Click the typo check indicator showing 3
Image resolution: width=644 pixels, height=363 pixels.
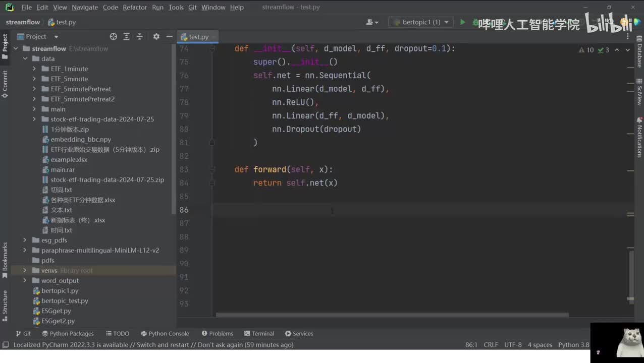pyautogui.click(x=604, y=50)
